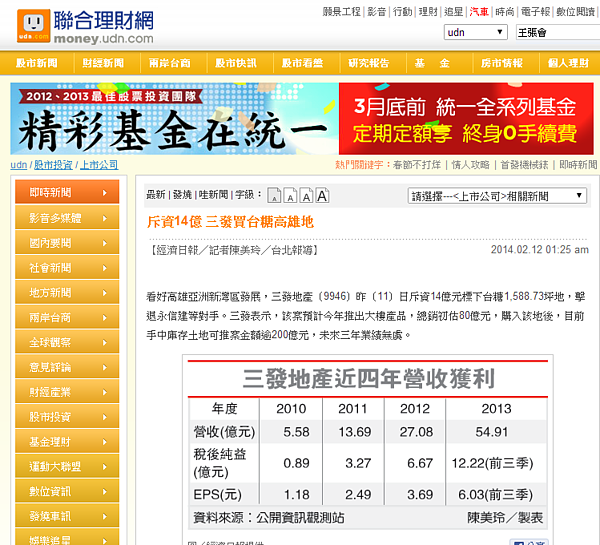Open the 兩岸台商 sidebar menu
The width and height of the screenshot is (600, 545).
coord(67,317)
